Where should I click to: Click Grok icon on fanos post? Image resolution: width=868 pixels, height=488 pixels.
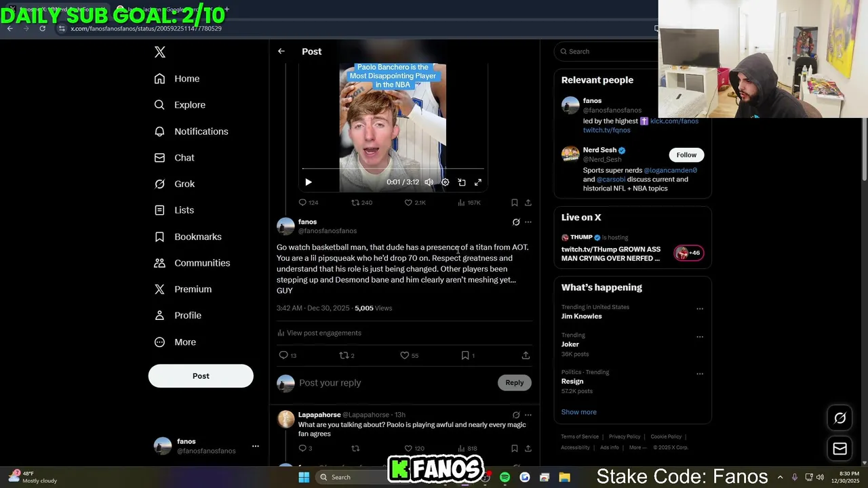click(516, 222)
